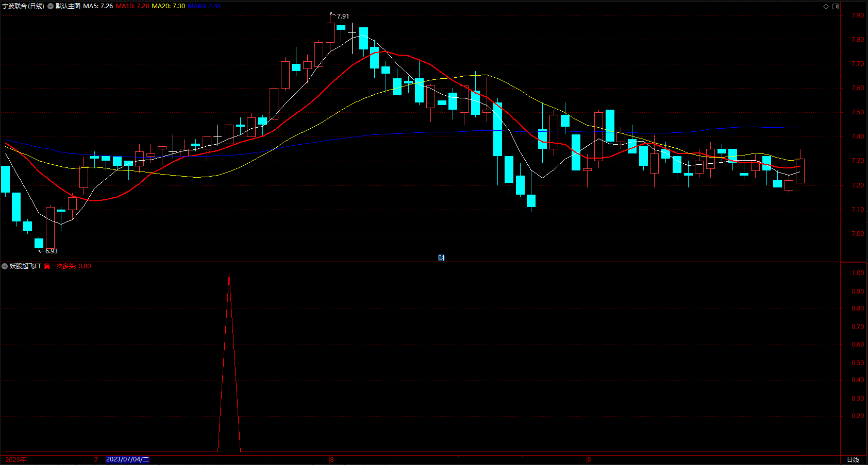Open the dropdown arrow beside 默认主图

coord(51,6)
